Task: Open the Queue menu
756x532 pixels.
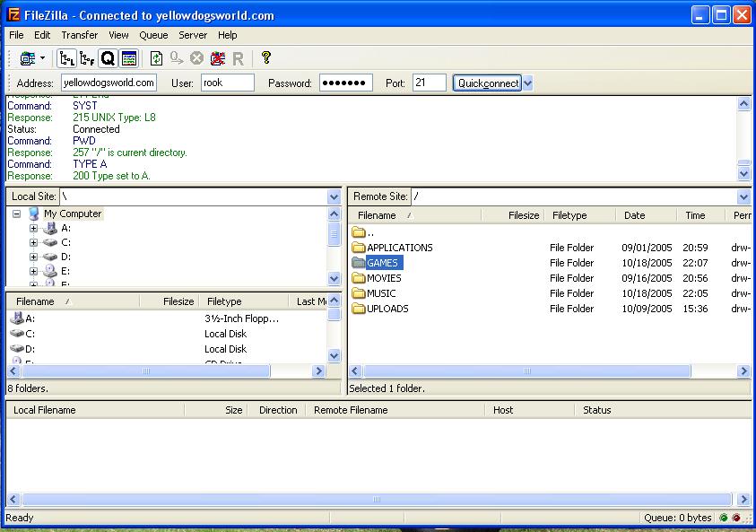Action: (153, 35)
